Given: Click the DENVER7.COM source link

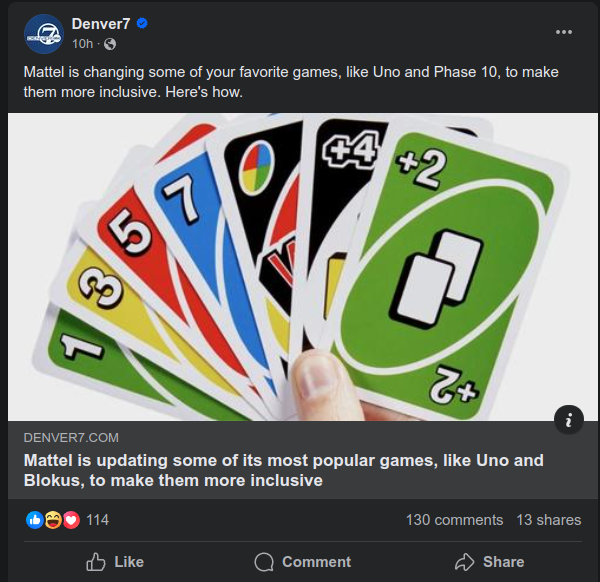Looking at the screenshot, I should [69, 437].
